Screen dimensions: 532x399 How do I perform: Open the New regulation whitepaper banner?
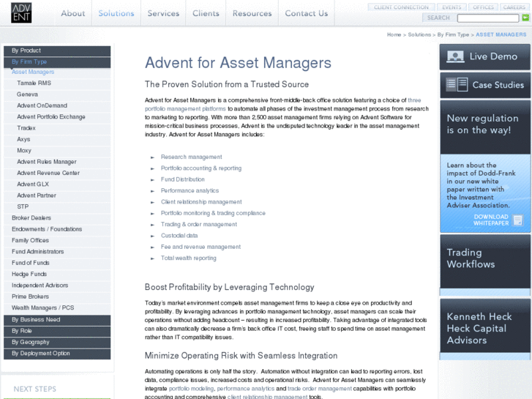click(x=485, y=166)
